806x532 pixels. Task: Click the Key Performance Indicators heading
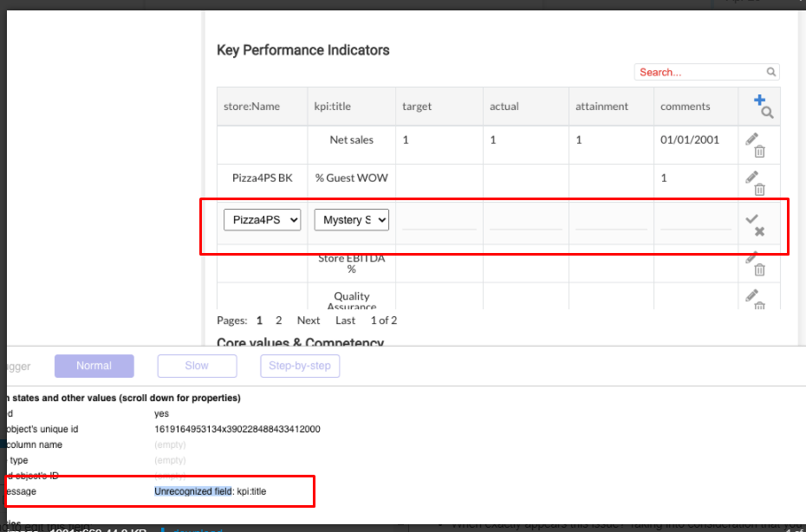tap(303, 50)
